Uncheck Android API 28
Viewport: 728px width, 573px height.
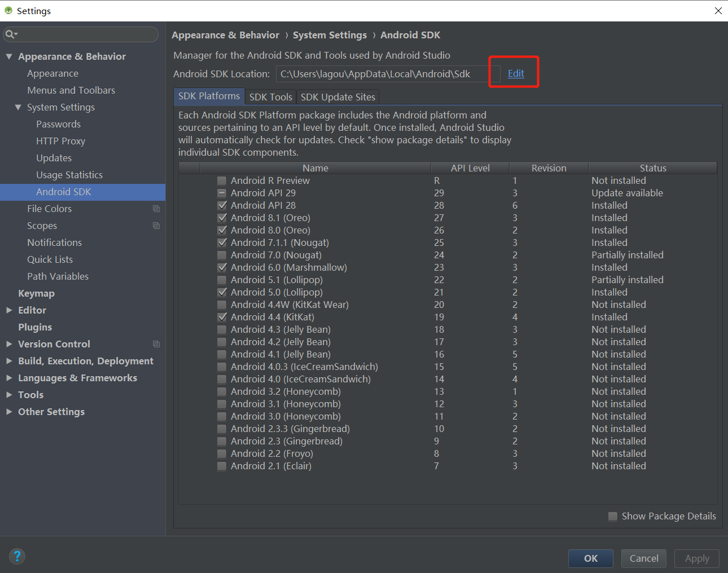(x=221, y=205)
